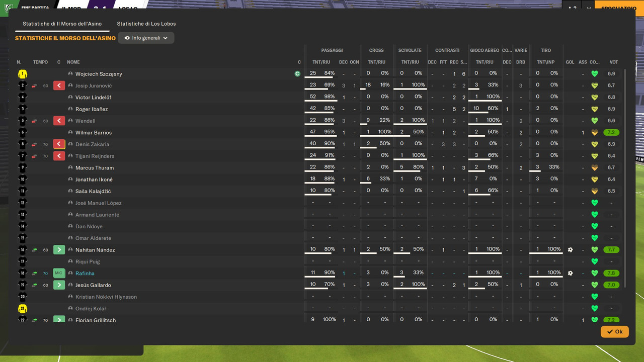Click the eye icon in Info generali
The width and height of the screenshot is (644, 362).
[127, 38]
